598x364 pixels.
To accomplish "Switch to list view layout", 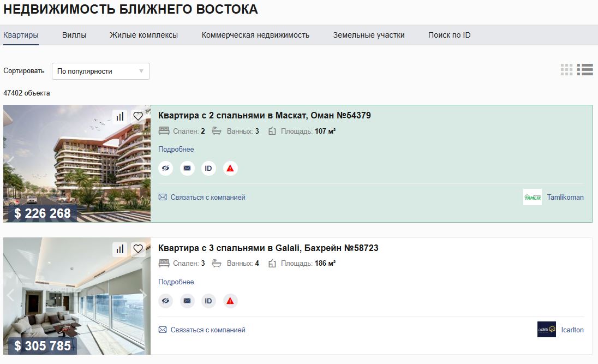I will [585, 69].
